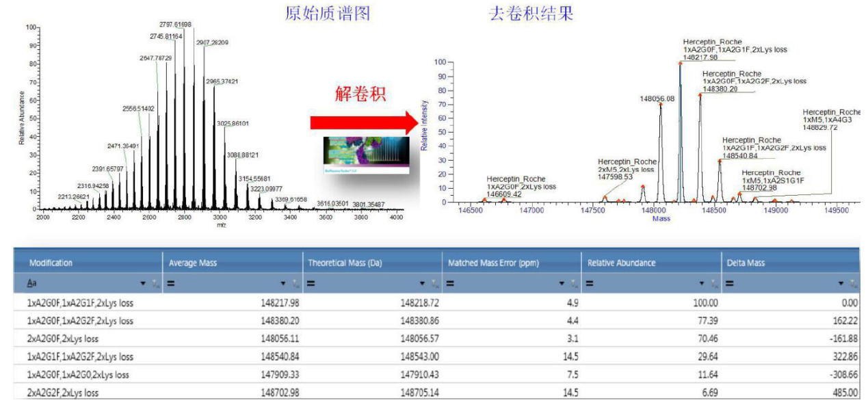Click mass error value 7.5
The height and width of the screenshot is (405, 868).
click(x=573, y=374)
